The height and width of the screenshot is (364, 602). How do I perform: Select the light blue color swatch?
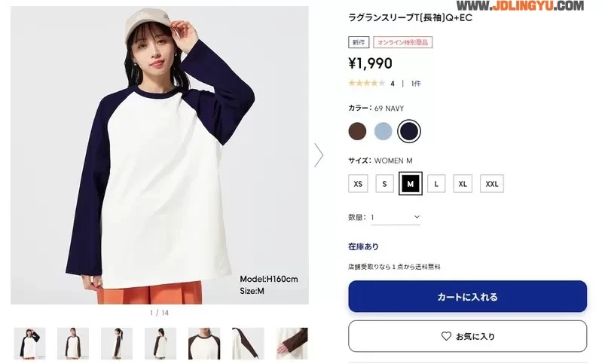[x=383, y=131]
